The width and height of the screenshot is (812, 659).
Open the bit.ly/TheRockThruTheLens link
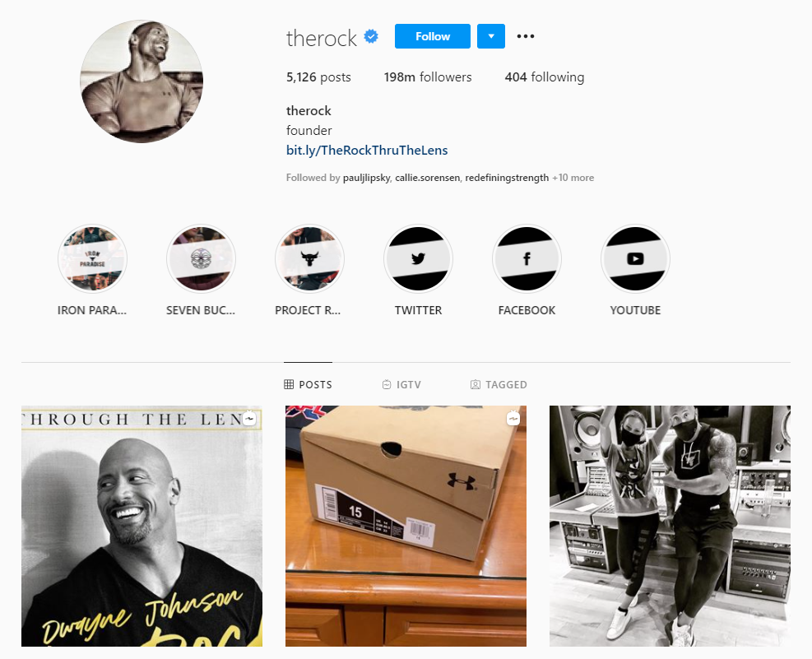[x=367, y=150]
